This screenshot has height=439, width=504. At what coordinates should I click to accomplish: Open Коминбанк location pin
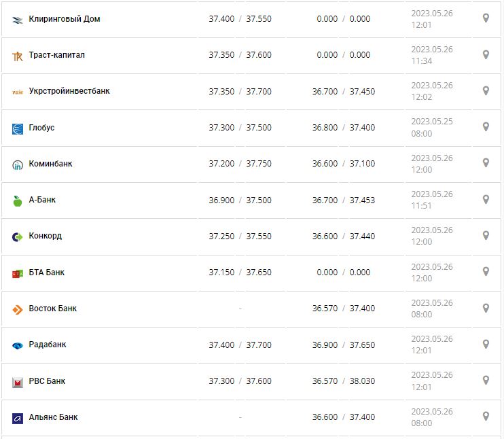pos(486,163)
